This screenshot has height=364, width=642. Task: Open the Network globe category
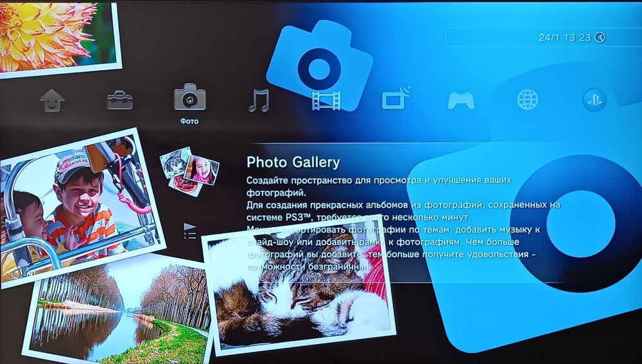[x=527, y=100]
